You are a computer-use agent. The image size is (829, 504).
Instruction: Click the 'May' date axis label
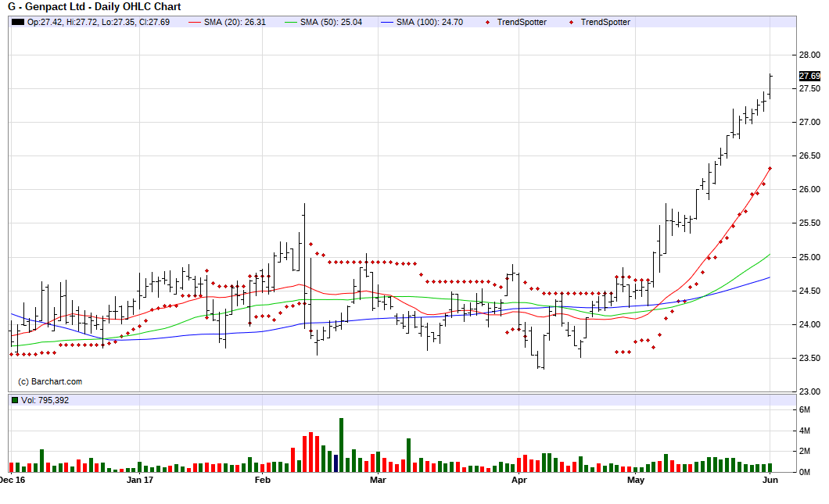click(636, 480)
